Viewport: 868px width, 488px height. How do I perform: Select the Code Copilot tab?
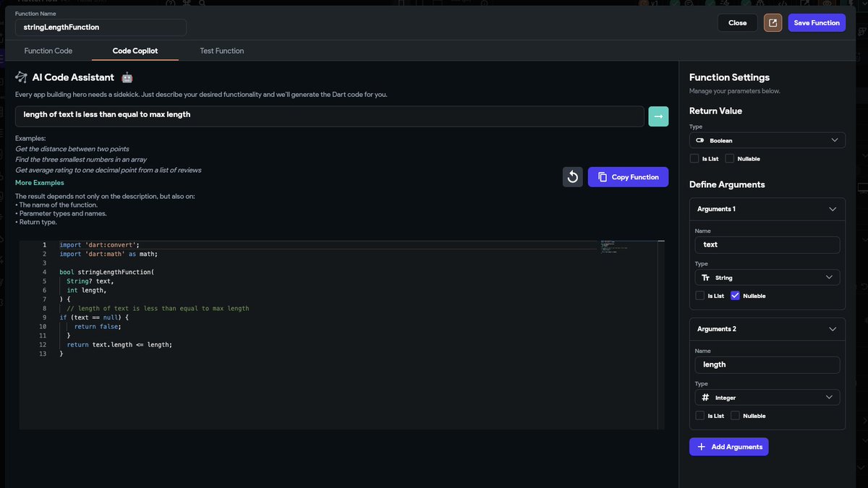pos(135,51)
